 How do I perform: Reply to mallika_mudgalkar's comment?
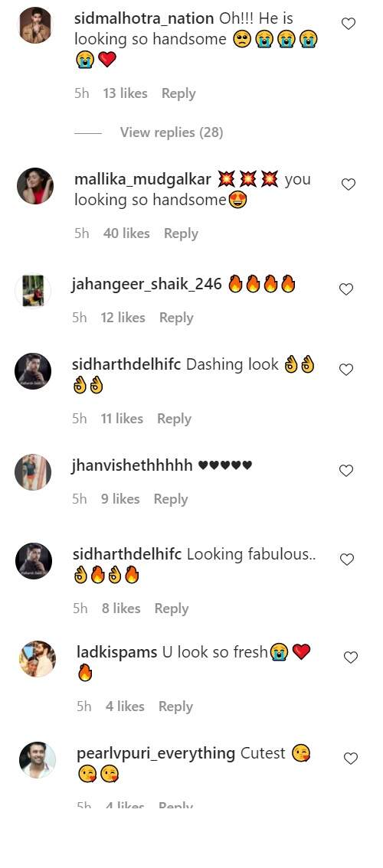click(181, 233)
